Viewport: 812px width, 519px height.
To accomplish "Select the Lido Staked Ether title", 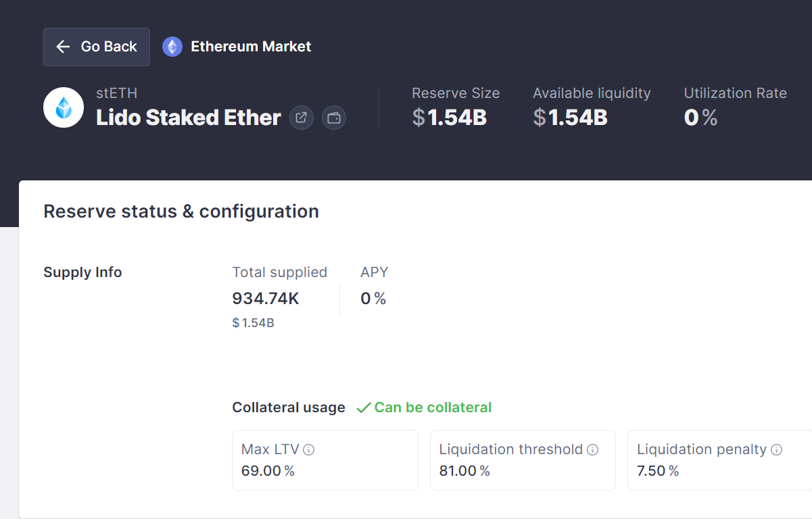I will pyautogui.click(x=189, y=118).
